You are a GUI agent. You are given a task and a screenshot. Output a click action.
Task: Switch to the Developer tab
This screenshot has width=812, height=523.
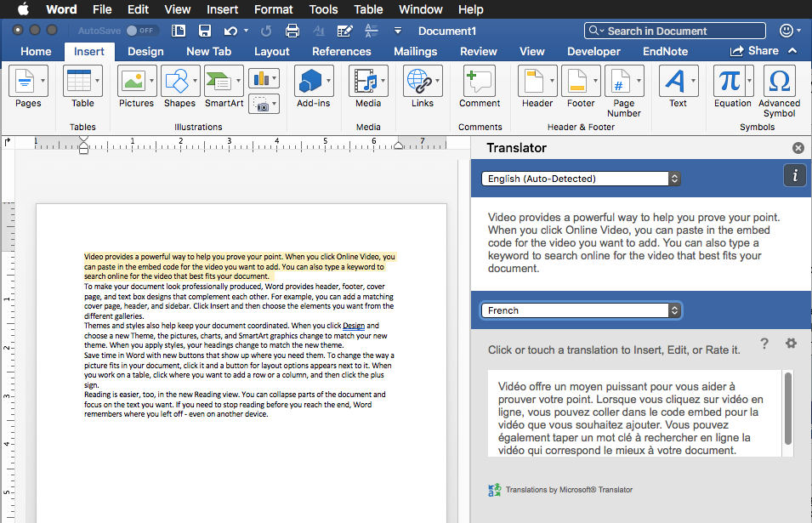coord(593,51)
